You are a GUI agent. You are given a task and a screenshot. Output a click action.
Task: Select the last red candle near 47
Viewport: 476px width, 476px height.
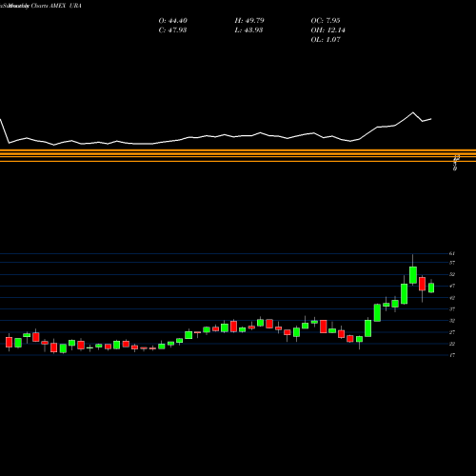click(x=422, y=284)
